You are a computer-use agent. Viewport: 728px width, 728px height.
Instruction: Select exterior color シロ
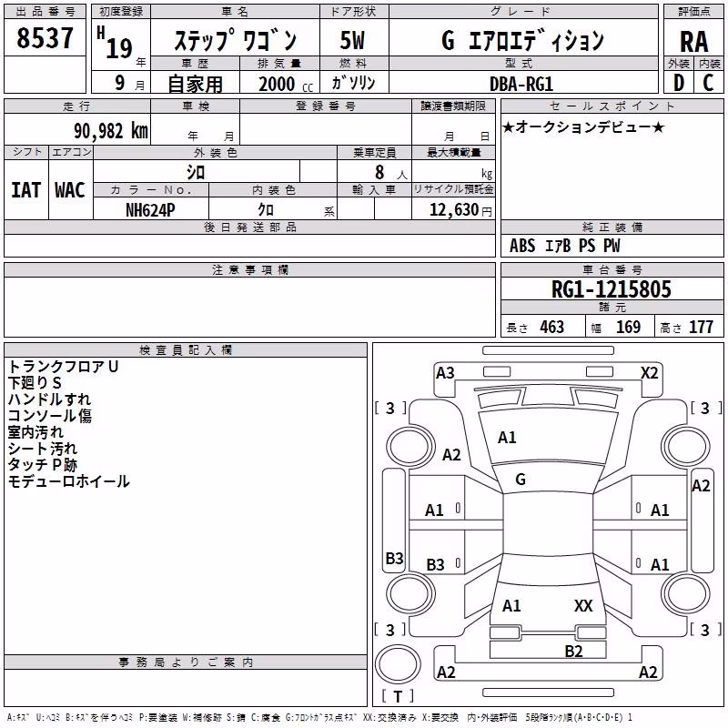pyautogui.click(x=196, y=172)
